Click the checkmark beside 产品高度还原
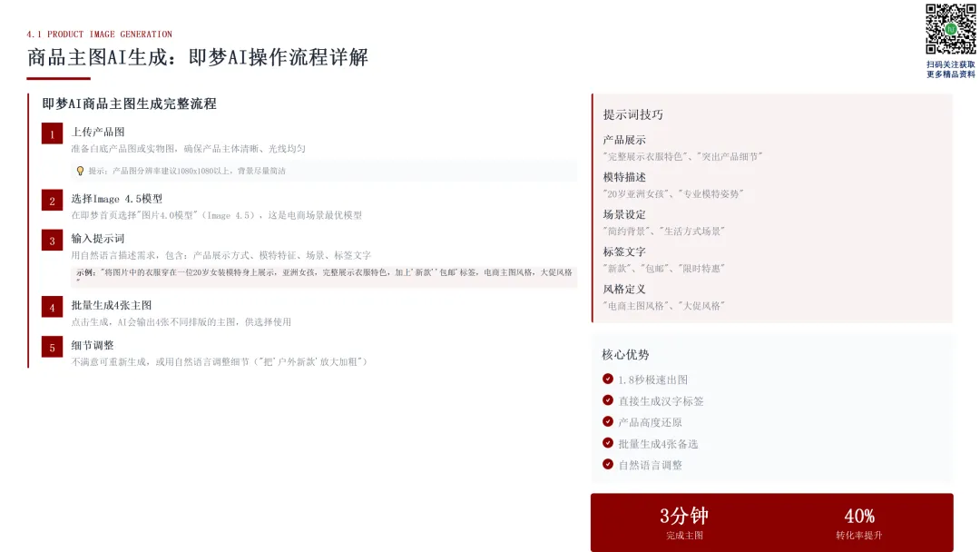 pyautogui.click(x=607, y=421)
